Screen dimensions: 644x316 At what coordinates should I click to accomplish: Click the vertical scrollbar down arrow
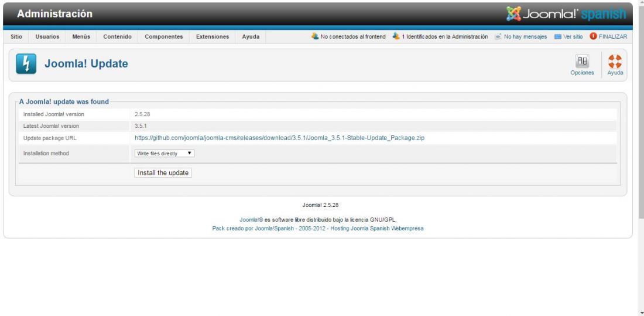640,312
